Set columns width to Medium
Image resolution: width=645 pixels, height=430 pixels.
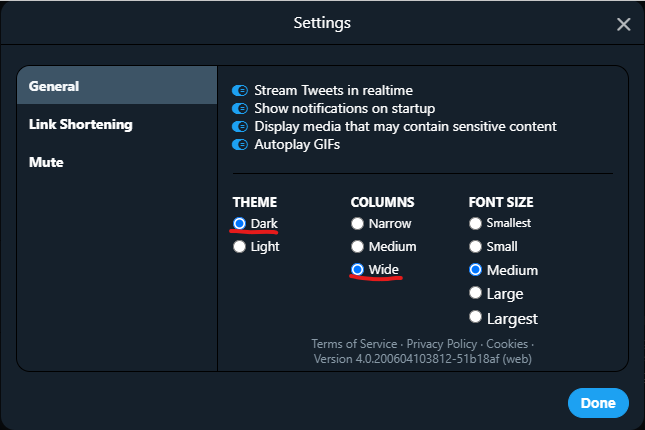(x=357, y=246)
